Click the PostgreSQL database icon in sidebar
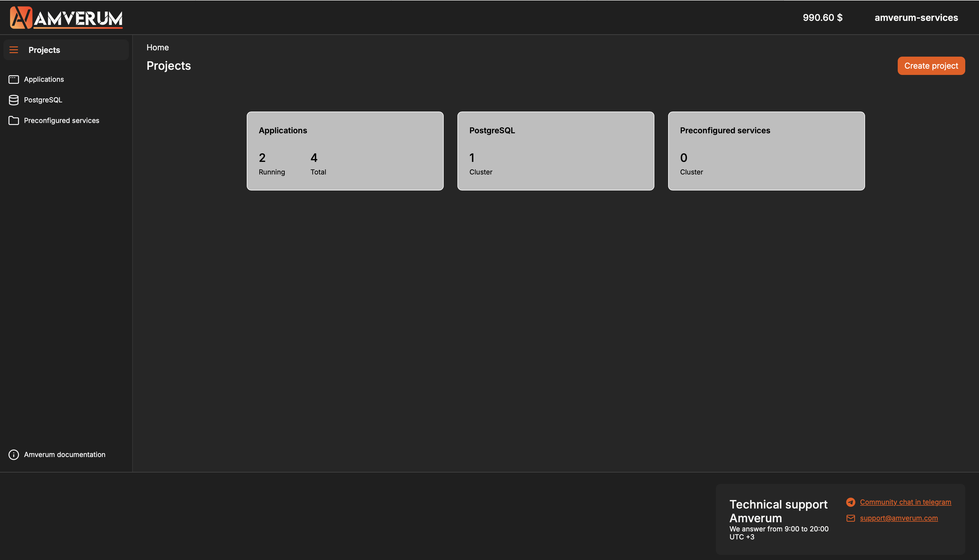979x560 pixels. click(14, 100)
